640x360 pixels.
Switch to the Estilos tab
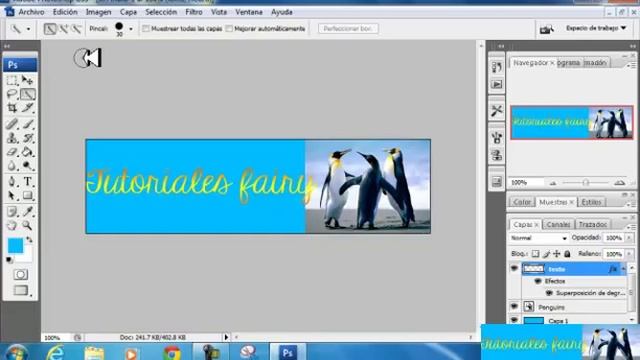[x=591, y=202]
